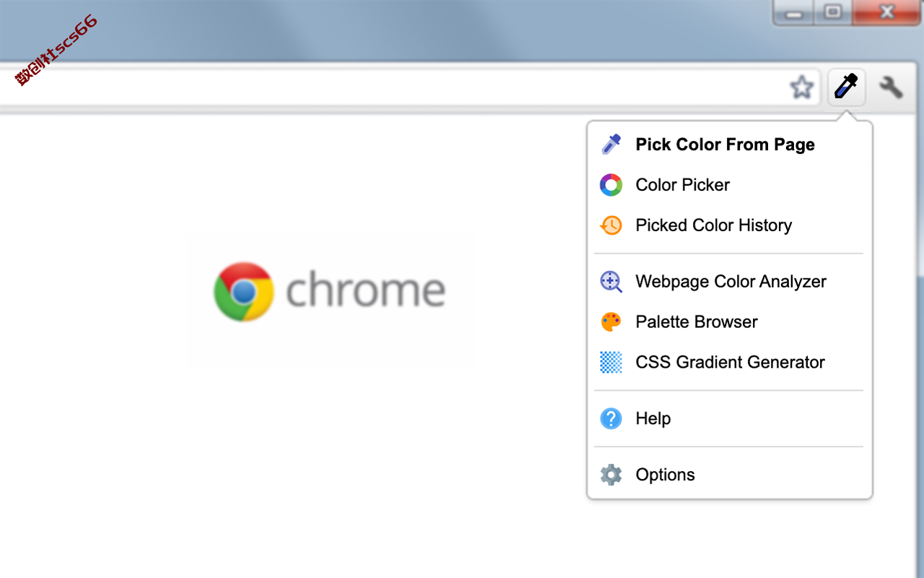Choose Pick Color From Page
Screen dimensions: 924x578
(x=730, y=144)
